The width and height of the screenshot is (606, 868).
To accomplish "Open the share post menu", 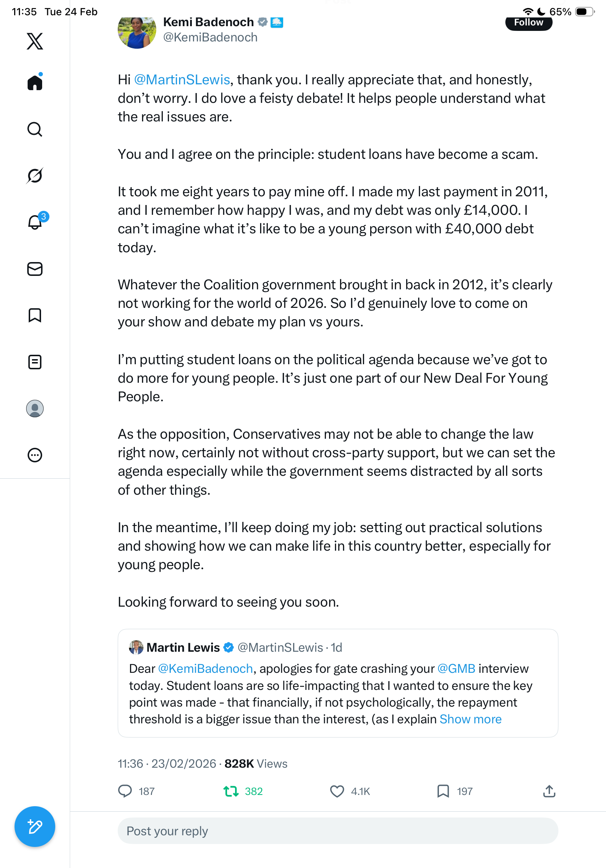I will tap(549, 791).
